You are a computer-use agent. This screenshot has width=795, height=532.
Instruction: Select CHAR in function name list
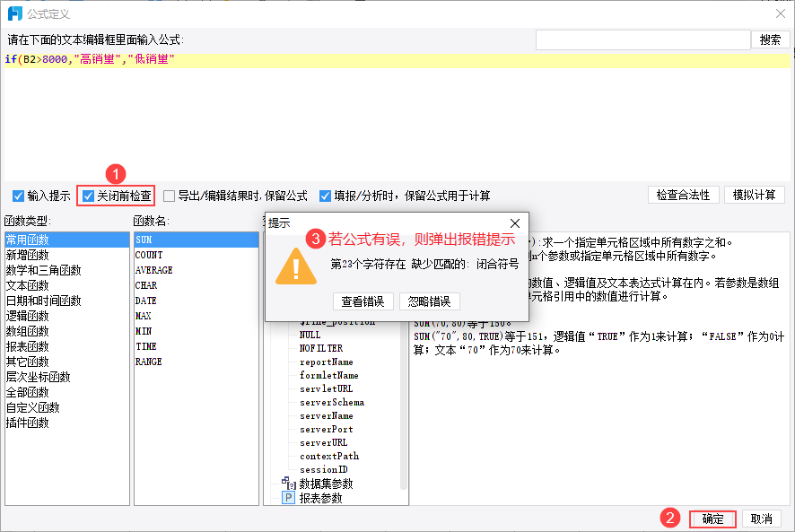tap(197, 285)
